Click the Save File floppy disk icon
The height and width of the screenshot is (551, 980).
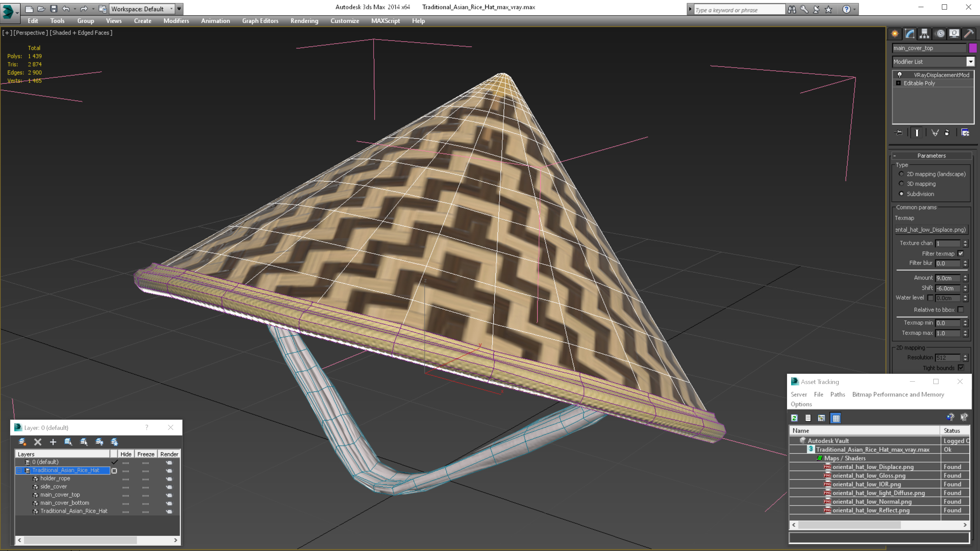click(53, 9)
